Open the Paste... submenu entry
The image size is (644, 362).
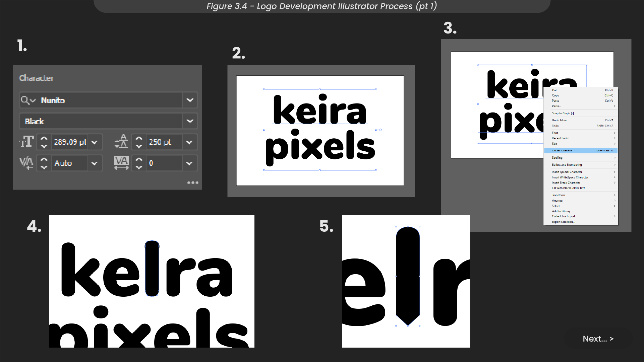click(581, 106)
